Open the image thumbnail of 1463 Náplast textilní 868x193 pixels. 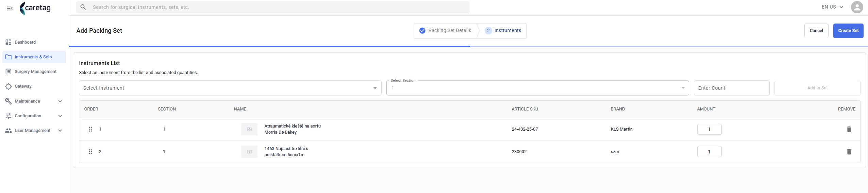[x=249, y=152]
